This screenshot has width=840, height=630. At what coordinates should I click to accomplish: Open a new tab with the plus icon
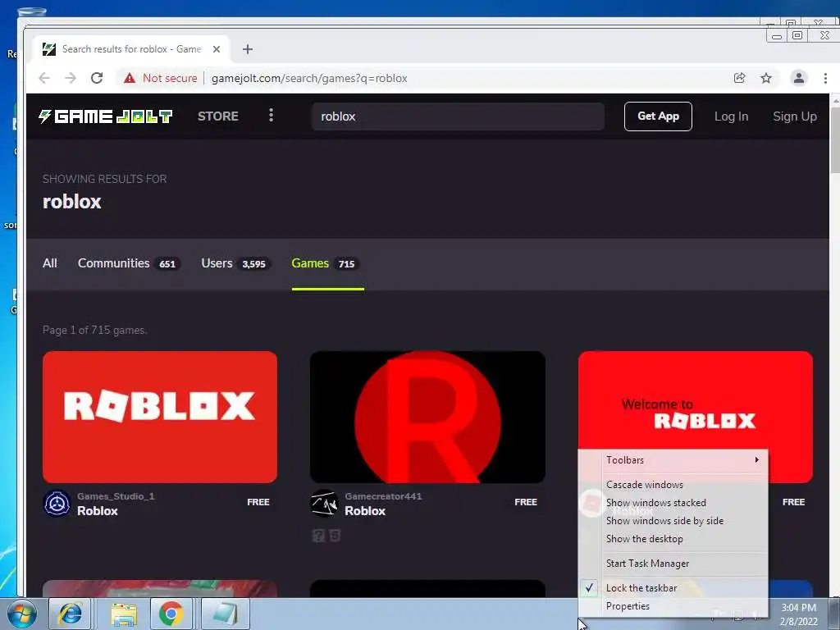(248, 49)
